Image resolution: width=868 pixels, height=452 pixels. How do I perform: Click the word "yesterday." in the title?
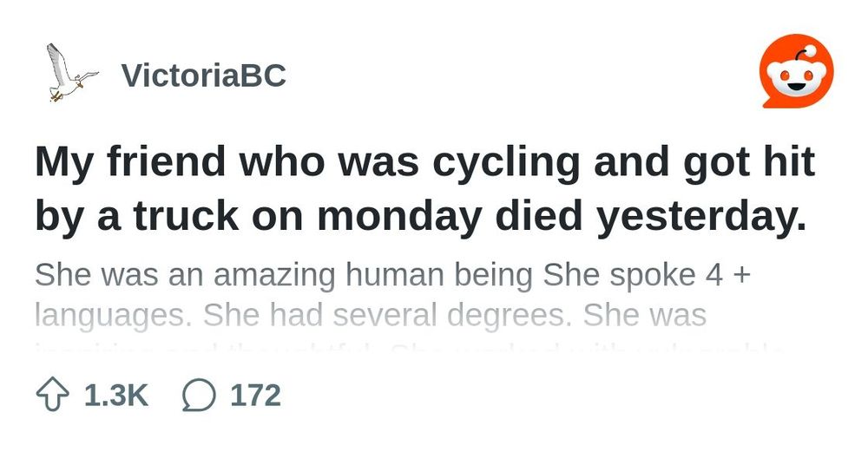[x=700, y=217]
